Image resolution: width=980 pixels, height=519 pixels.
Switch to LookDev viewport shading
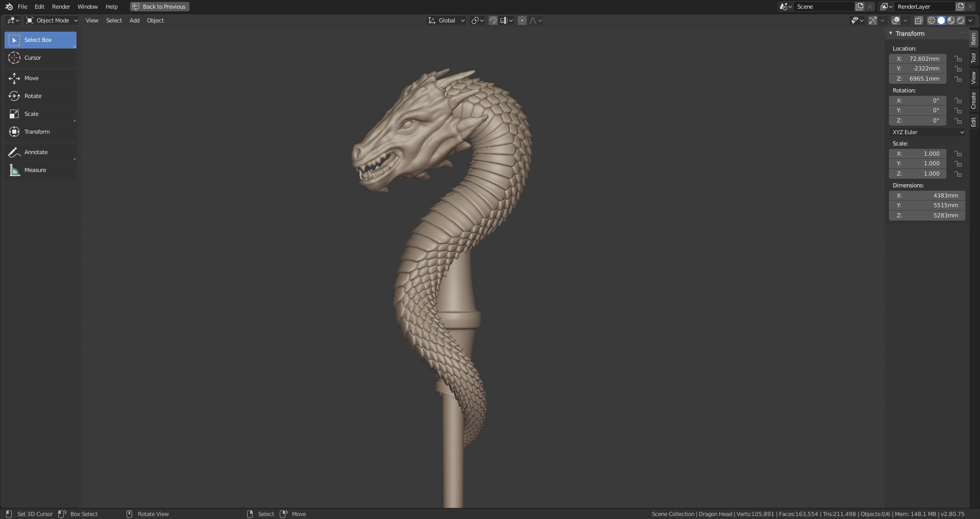point(951,20)
